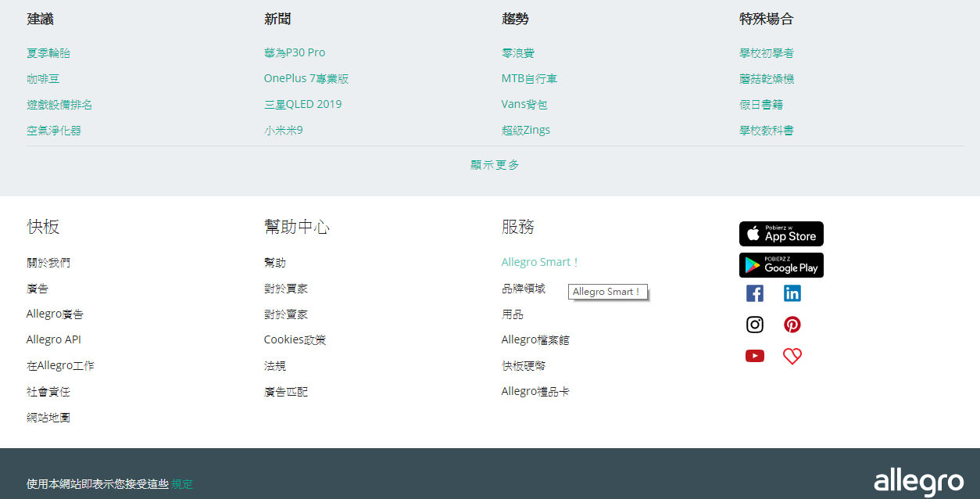Open the 假日書籍 link
The height and width of the screenshot is (499, 980).
(x=761, y=105)
